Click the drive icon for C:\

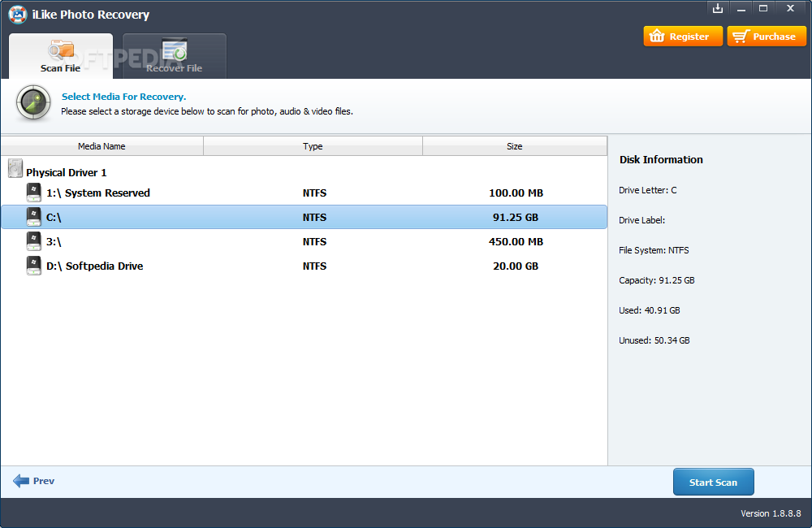pos(33,217)
